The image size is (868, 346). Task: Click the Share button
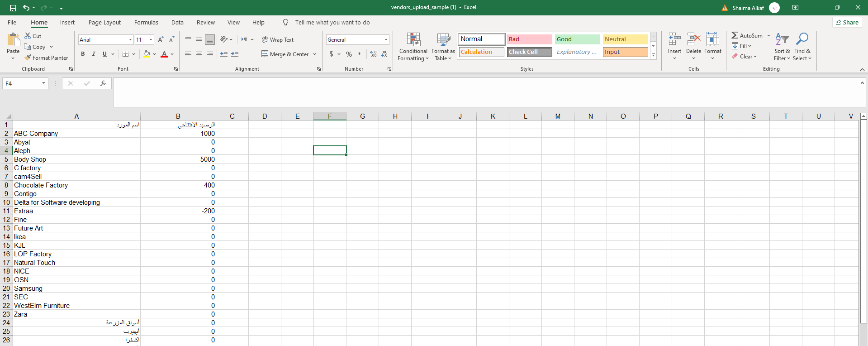(x=847, y=23)
